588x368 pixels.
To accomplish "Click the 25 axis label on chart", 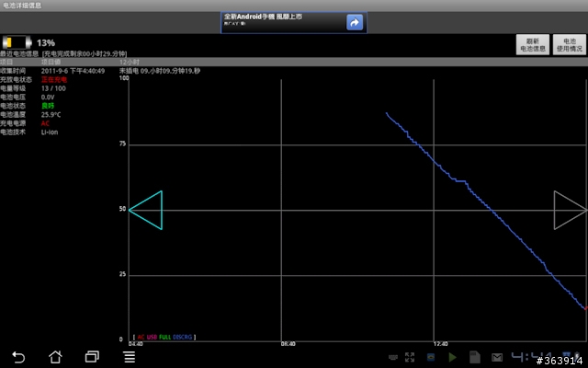I will point(122,274).
